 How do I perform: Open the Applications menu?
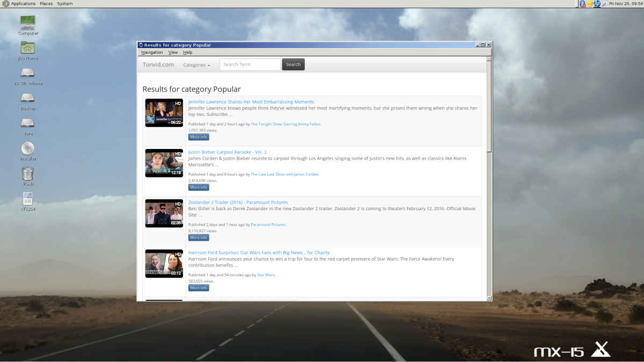(23, 4)
